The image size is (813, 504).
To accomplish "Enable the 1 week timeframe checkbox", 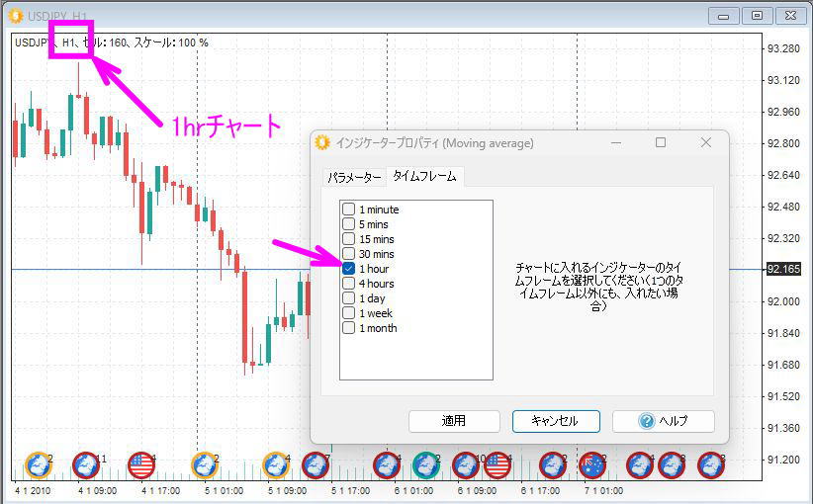I will click(x=348, y=313).
